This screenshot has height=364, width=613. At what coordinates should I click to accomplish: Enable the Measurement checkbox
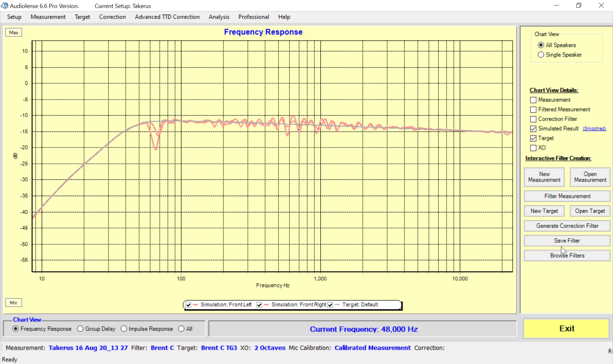tap(533, 100)
